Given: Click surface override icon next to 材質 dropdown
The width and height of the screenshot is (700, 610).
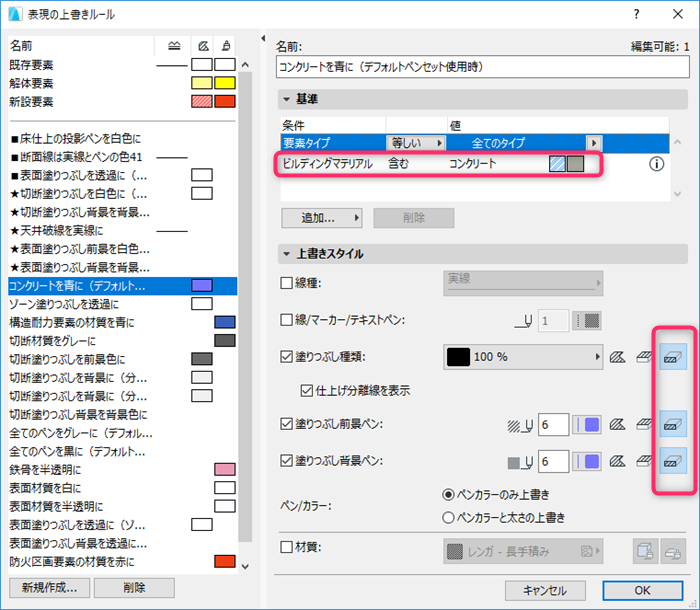Looking at the screenshot, I should click(x=645, y=552).
